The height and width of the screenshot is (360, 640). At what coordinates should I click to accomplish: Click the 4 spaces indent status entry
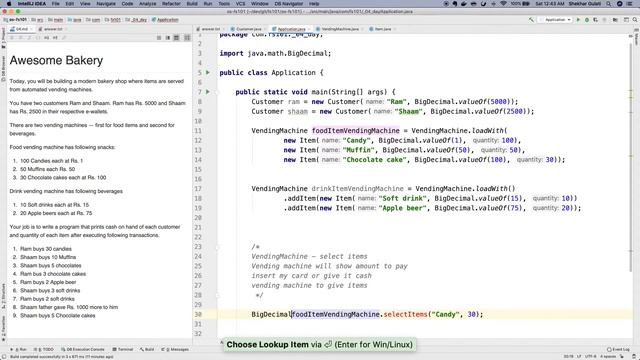pos(607,357)
